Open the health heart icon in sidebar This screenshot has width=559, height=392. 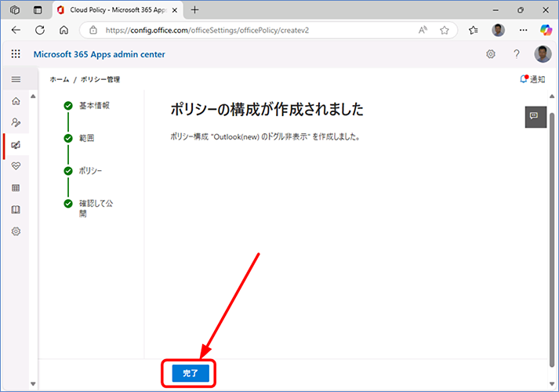pos(16,166)
